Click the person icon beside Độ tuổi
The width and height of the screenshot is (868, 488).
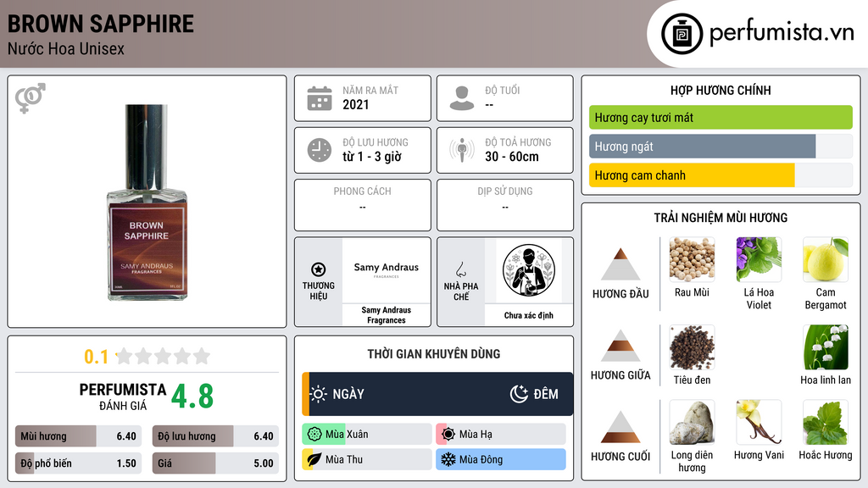462,98
